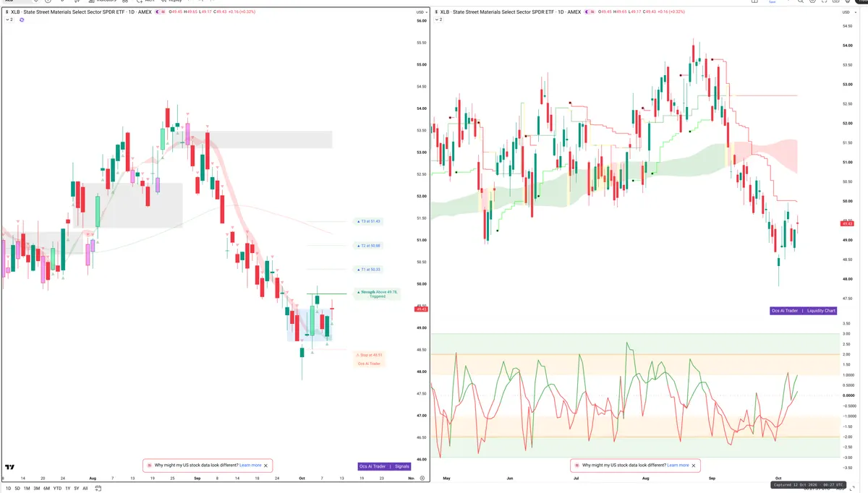Select the 3M time range button
This screenshot has height=493, width=868.
click(37, 489)
